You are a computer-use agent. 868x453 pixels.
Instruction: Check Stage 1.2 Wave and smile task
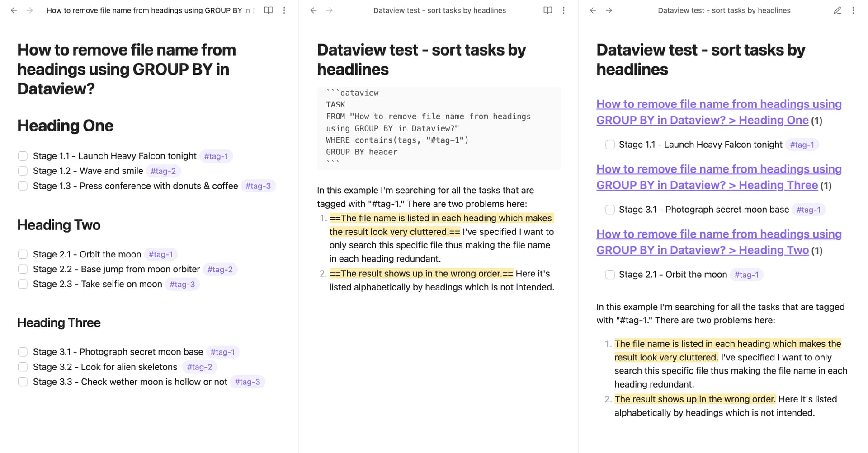coord(23,171)
